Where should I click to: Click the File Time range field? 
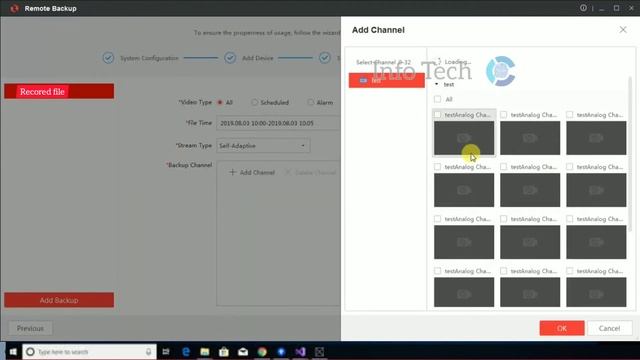coord(278,123)
